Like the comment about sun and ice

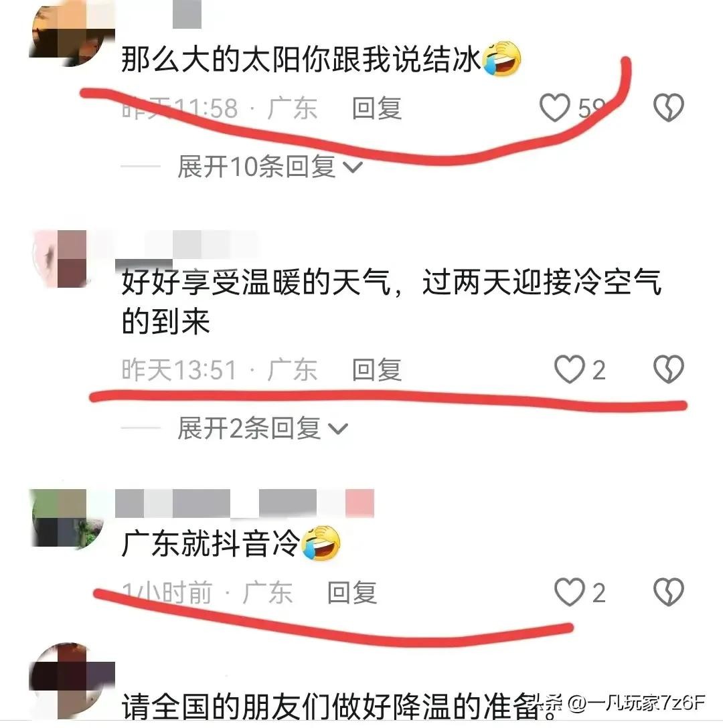pos(555,108)
